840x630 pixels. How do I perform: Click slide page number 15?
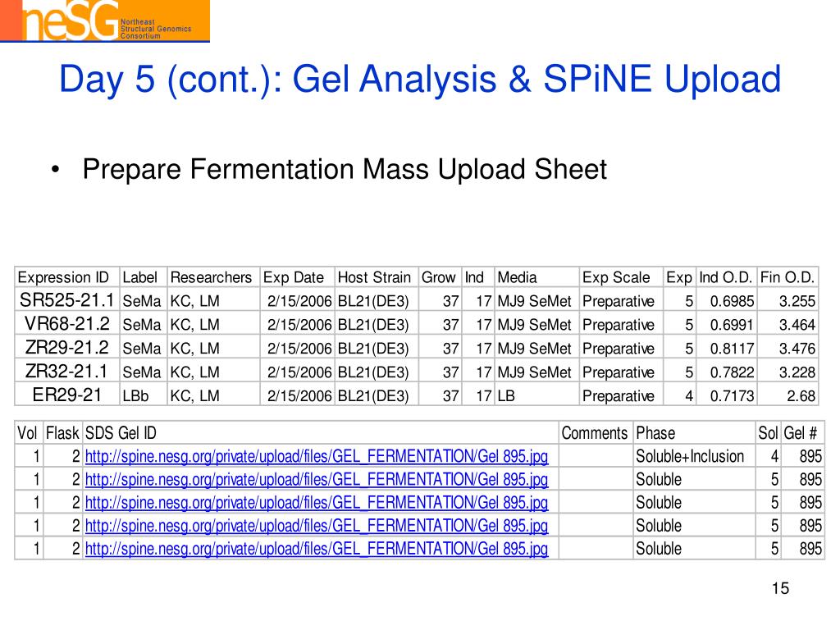[x=781, y=588]
